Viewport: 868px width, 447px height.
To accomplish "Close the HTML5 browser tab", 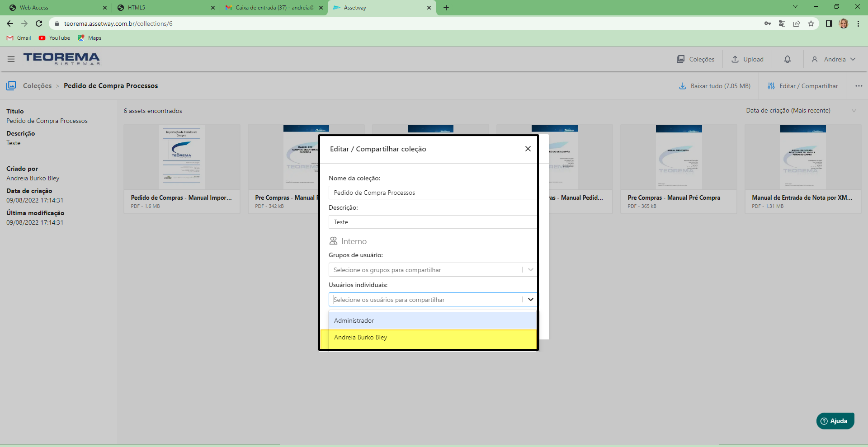I will coord(213,8).
